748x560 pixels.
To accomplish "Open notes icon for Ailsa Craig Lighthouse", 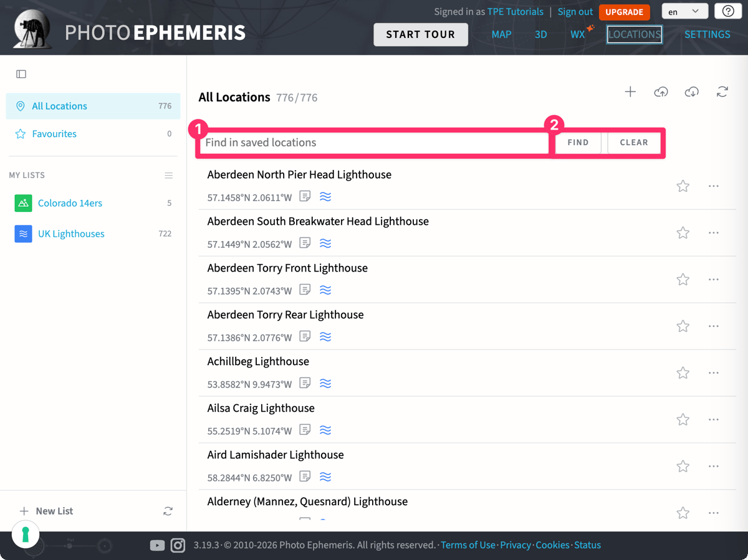I will [305, 430].
